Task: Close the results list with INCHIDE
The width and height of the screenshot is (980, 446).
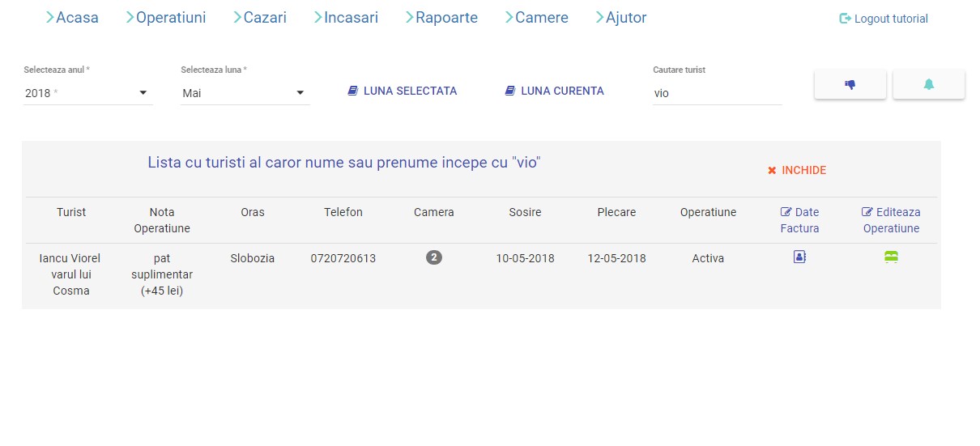Action: point(797,171)
